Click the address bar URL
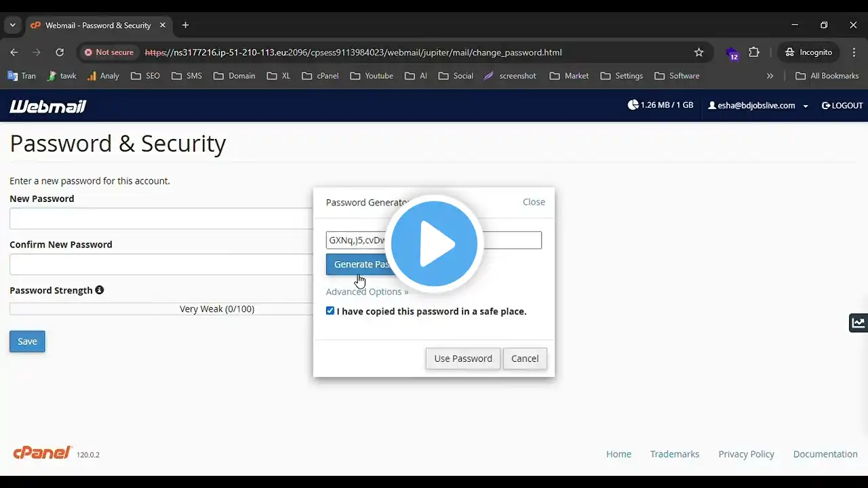This screenshot has height=488, width=868. [x=353, y=52]
